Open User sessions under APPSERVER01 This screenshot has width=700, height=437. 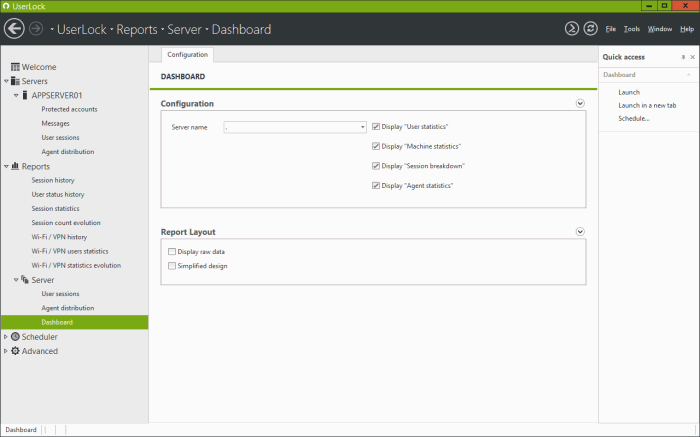tap(60, 137)
